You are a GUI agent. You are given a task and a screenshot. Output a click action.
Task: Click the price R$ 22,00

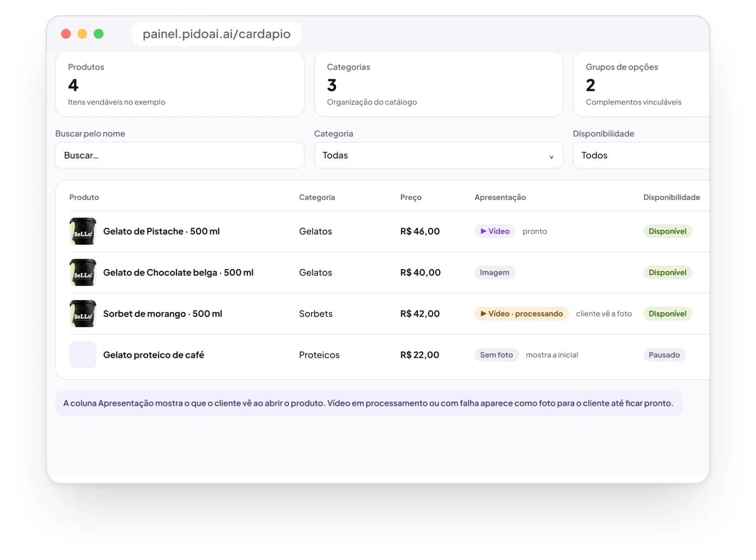pyautogui.click(x=419, y=355)
